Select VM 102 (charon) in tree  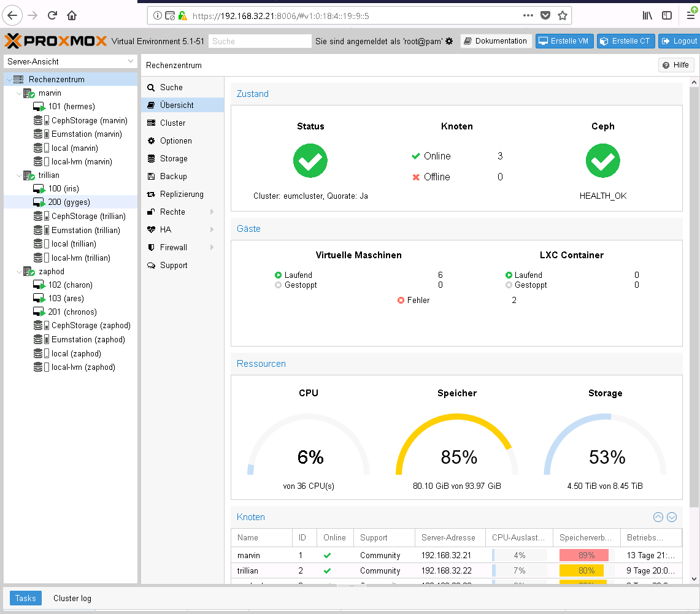(70, 285)
